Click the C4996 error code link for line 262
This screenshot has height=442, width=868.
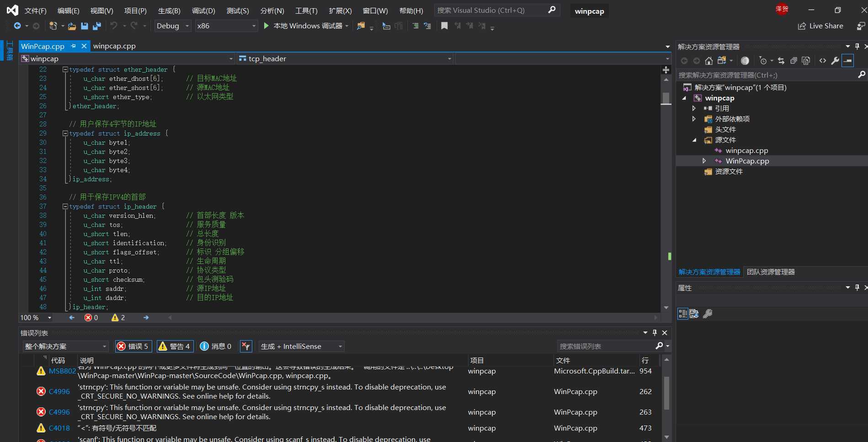[59, 391]
